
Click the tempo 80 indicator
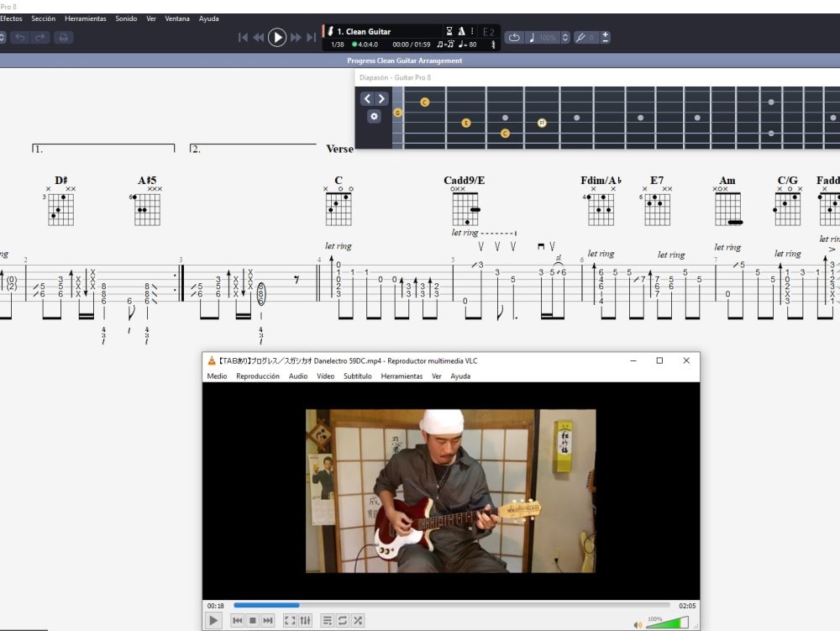468,45
